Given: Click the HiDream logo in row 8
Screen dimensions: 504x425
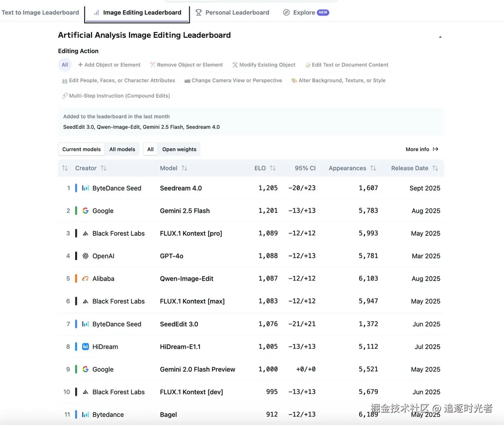Looking at the screenshot, I should pos(85,347).
